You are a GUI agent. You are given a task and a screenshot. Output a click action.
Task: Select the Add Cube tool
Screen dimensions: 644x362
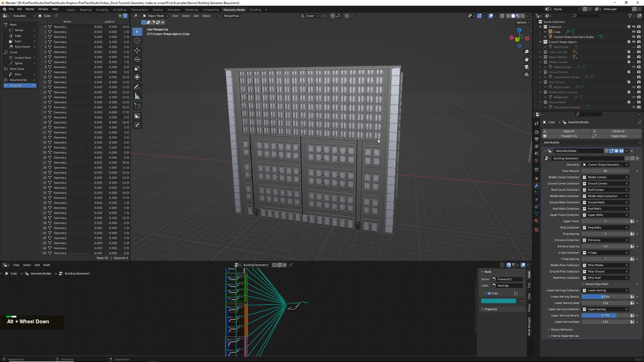click(x=137, y=106)
